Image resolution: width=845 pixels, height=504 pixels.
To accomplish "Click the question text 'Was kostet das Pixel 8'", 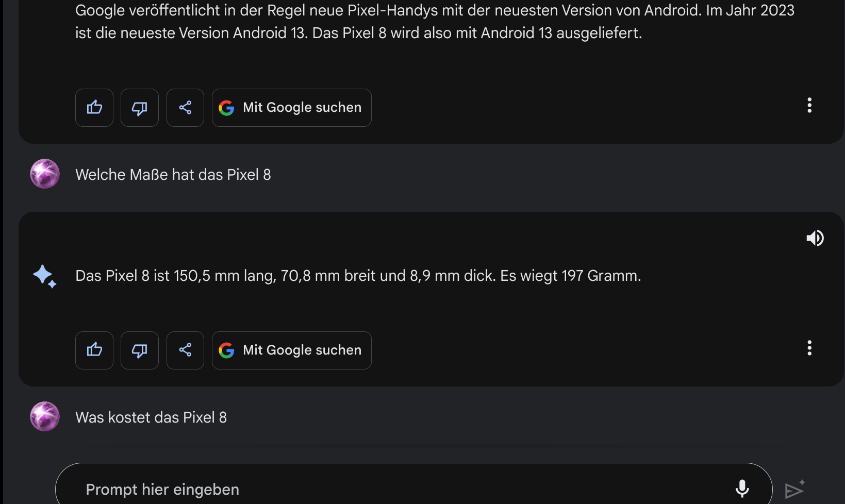I will tap(151, 417).
